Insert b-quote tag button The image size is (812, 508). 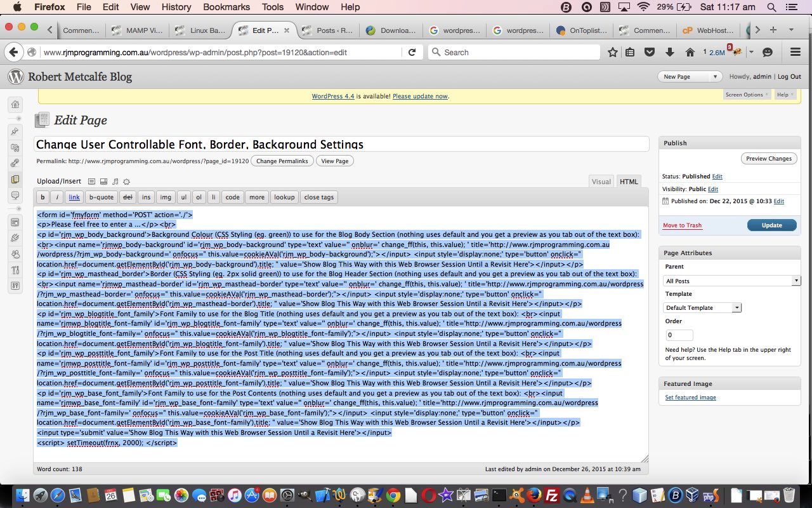(101, 197)
